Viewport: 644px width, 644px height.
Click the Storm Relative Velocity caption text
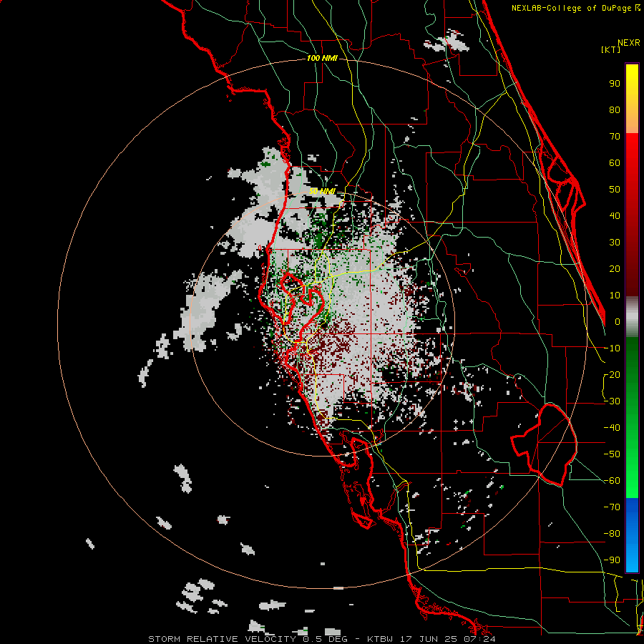click(x=321, y=639)
